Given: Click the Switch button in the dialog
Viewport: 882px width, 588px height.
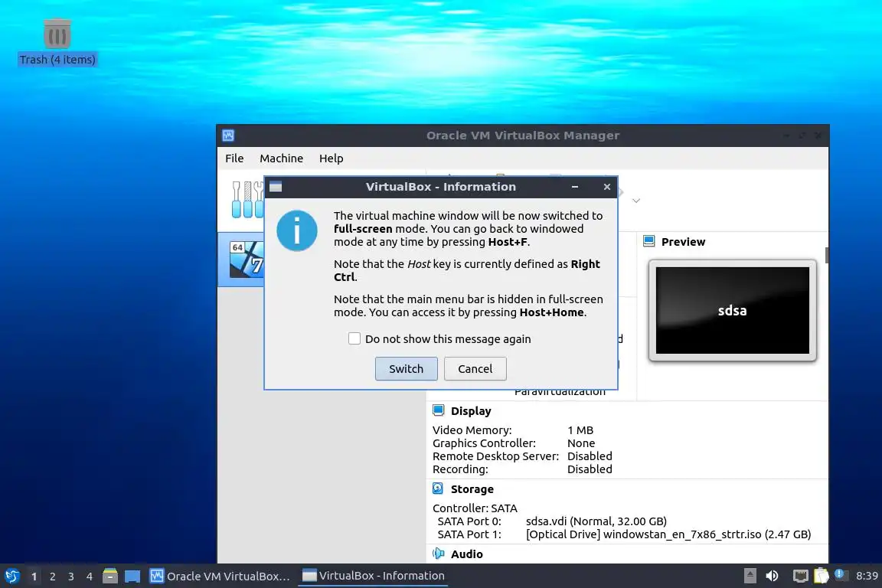Looking at the screenshot, I should pyautogui.click(x=406, y=368).
